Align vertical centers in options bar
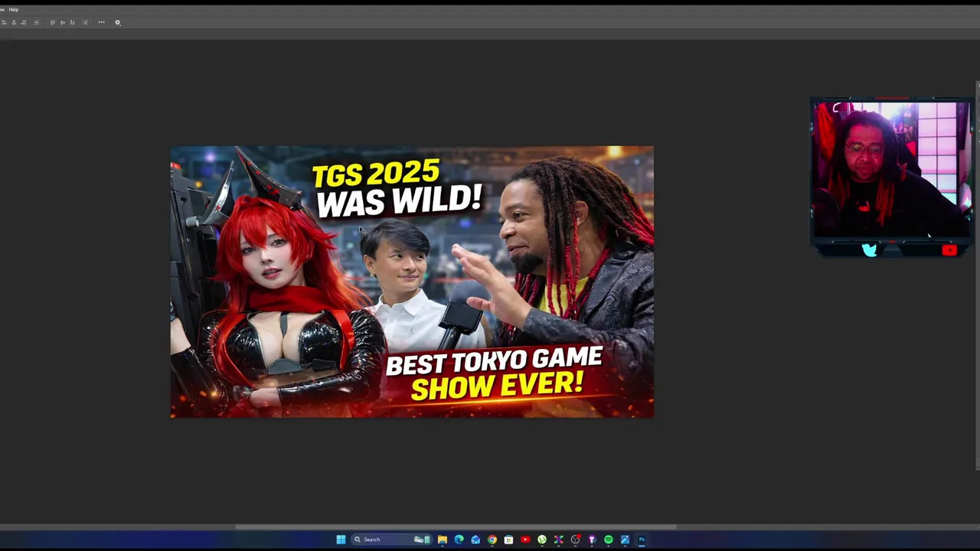This screenshot has height=551, width=980. [x=62, y=22]
